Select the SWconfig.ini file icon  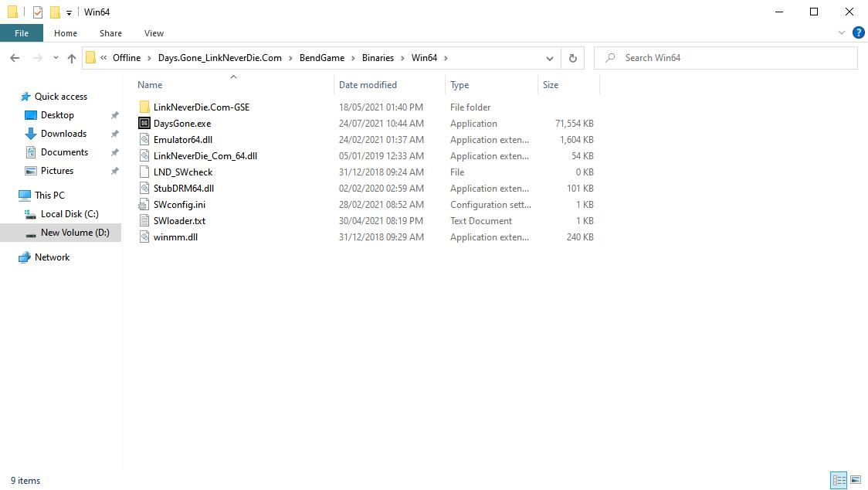click(x=144, y=205)
